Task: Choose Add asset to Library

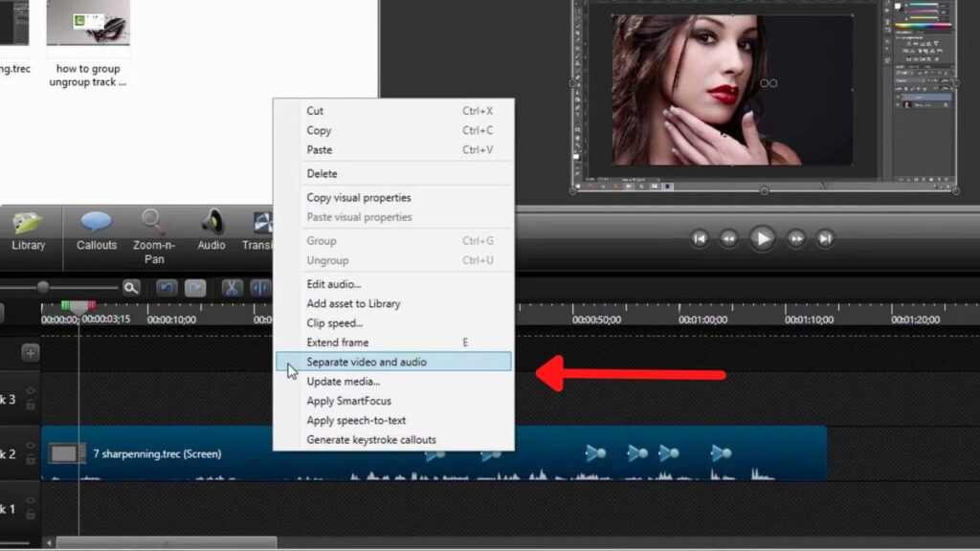Action: pyautogui.click(x=353, y=303)
